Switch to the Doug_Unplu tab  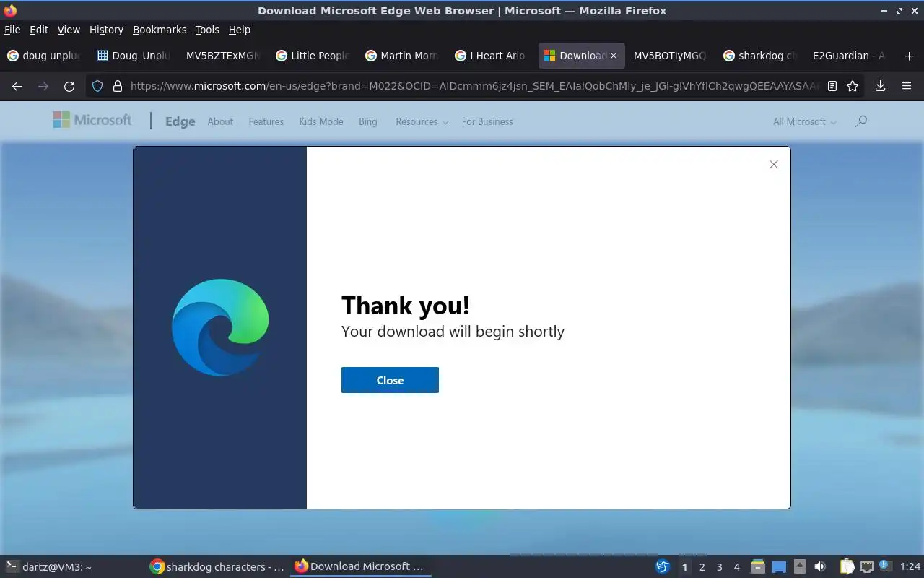pos(134,56)
